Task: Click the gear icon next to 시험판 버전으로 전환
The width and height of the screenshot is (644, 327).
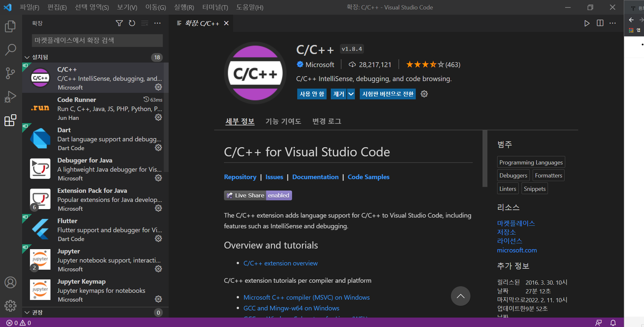Action: [x=424, y=94]
